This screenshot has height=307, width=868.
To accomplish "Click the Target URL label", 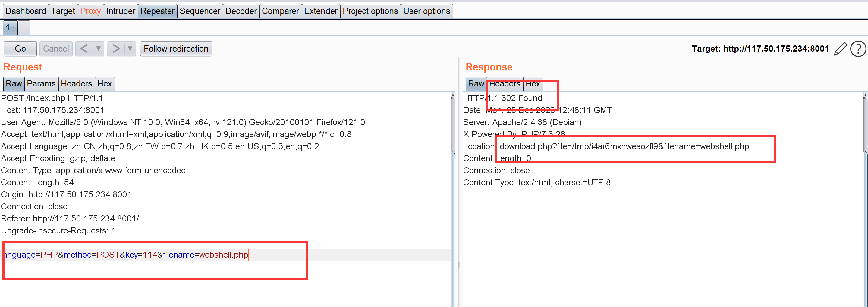I will click(760, 49).
